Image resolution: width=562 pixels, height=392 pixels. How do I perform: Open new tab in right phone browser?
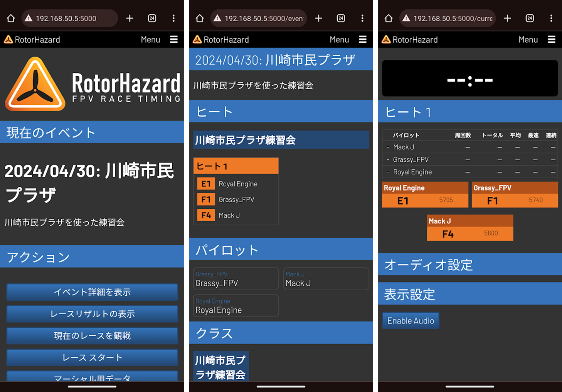click(508, 18)
